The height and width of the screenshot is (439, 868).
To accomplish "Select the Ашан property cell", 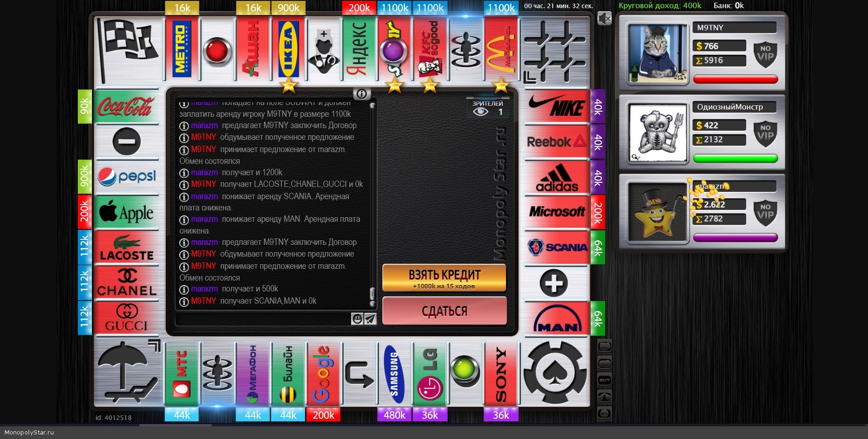I will (253, 49).
